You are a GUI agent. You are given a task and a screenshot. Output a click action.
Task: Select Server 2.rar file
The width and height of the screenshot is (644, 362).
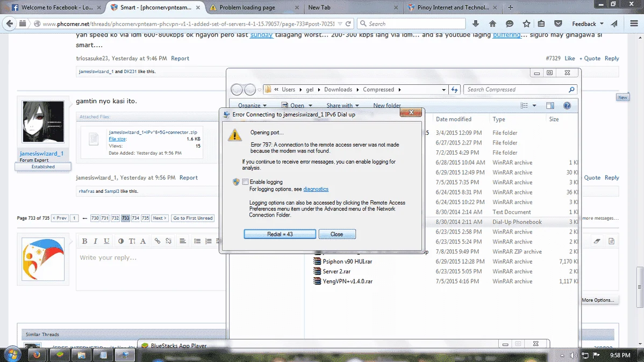337,271
